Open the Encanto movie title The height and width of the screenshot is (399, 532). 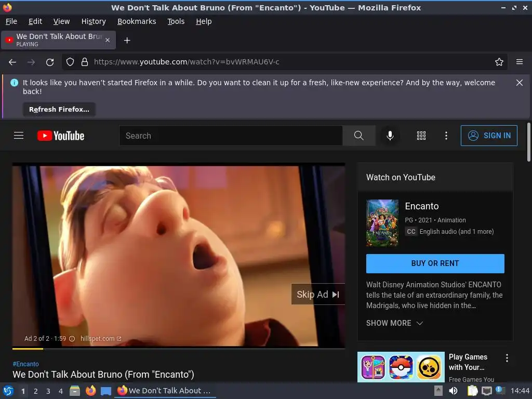tap(422, 206)
